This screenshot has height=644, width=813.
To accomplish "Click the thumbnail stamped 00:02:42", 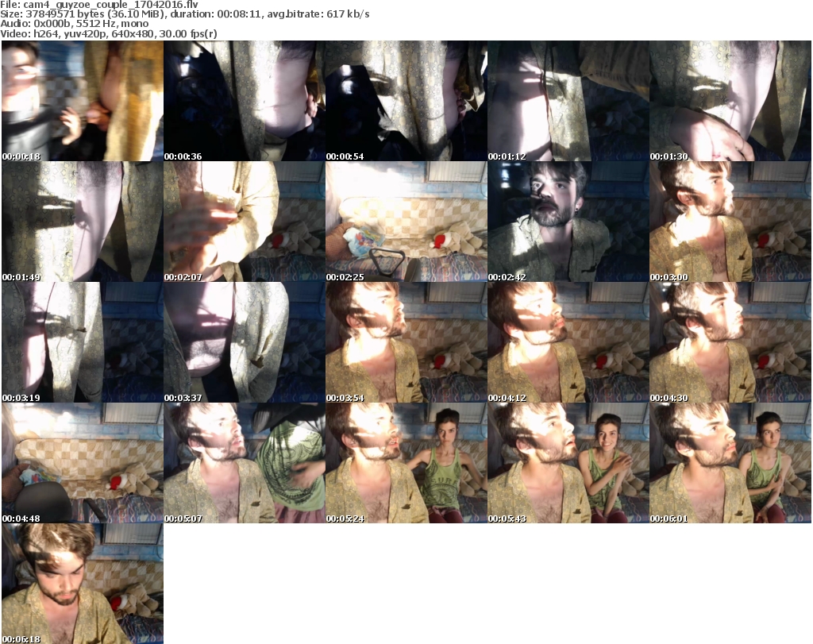I will (568, 222).
